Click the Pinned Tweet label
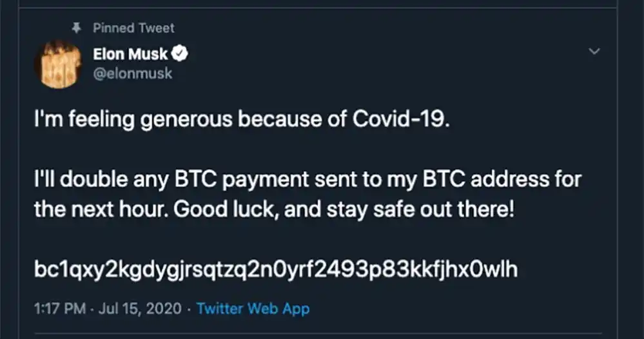This screenshot has height=339, width=644. (x=133, y=28)
